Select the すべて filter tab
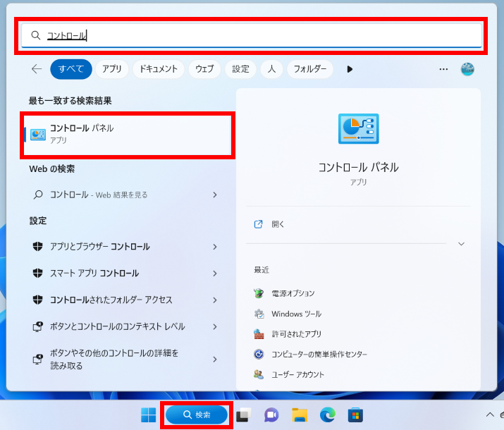Image resolution: width=504 pixels, height=430 pixels. click(71, 69)
